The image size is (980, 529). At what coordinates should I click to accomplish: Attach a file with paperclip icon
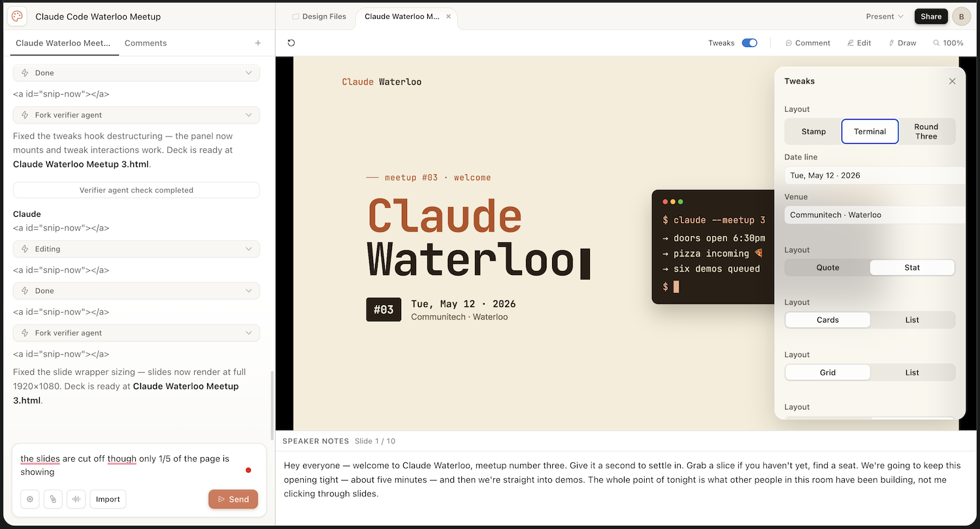pos(53,499)
